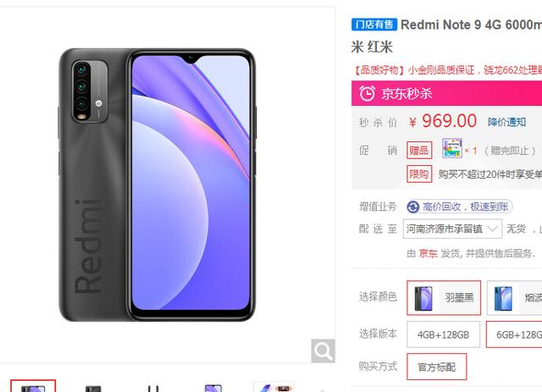Expand delivery location using the chevron arrow
The image size is (542, 392).
tap(492, 229)
